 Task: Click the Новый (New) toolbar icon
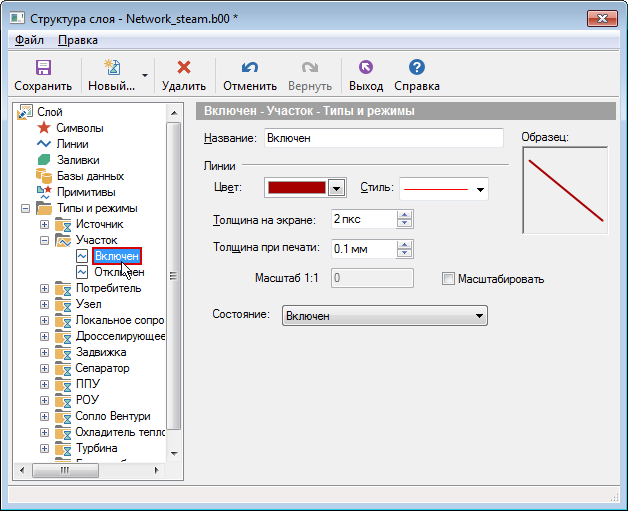111,68
